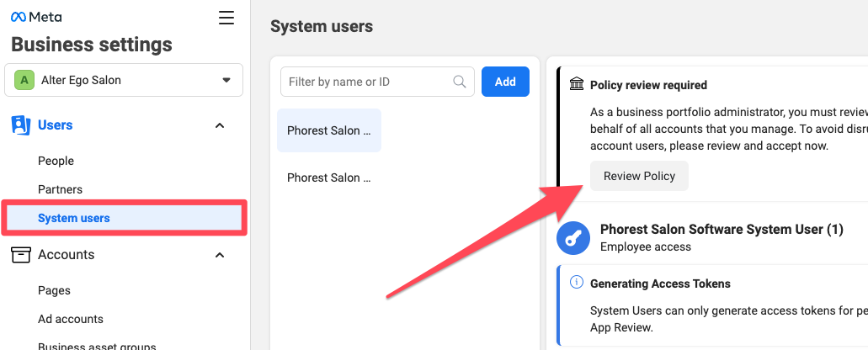Click the green Alter Ego Salon avatar

(x=24, y=80)
